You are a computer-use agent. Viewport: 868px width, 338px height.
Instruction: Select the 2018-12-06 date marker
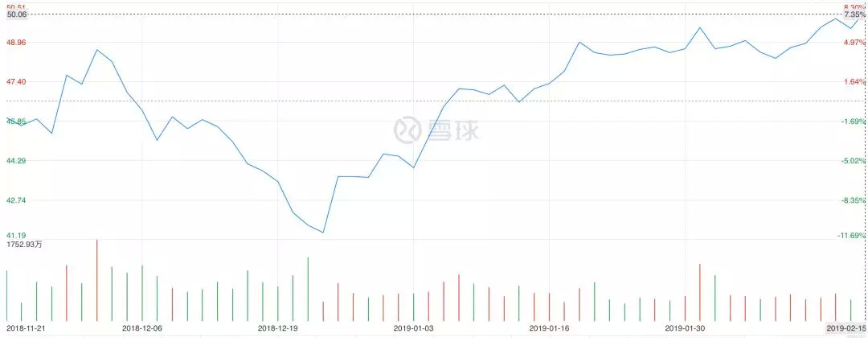tap(142, 329)
